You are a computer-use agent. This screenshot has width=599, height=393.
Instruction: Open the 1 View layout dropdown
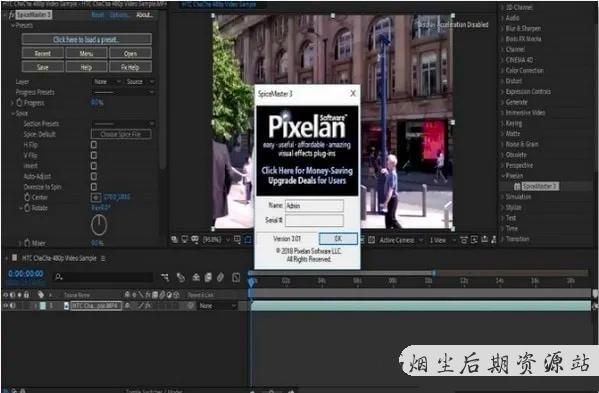(x=442, y=240)
